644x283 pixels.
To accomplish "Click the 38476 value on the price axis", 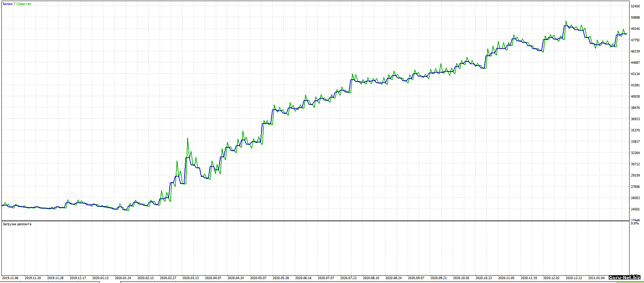I will pyautogui.click(x=636, y=108).
